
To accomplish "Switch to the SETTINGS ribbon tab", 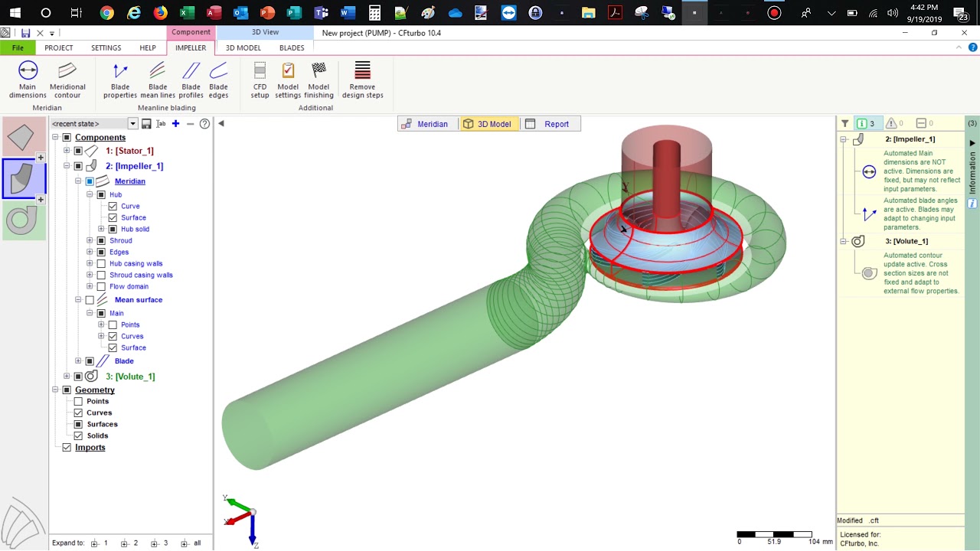I will pyautogui.click(x=106, y=47).
